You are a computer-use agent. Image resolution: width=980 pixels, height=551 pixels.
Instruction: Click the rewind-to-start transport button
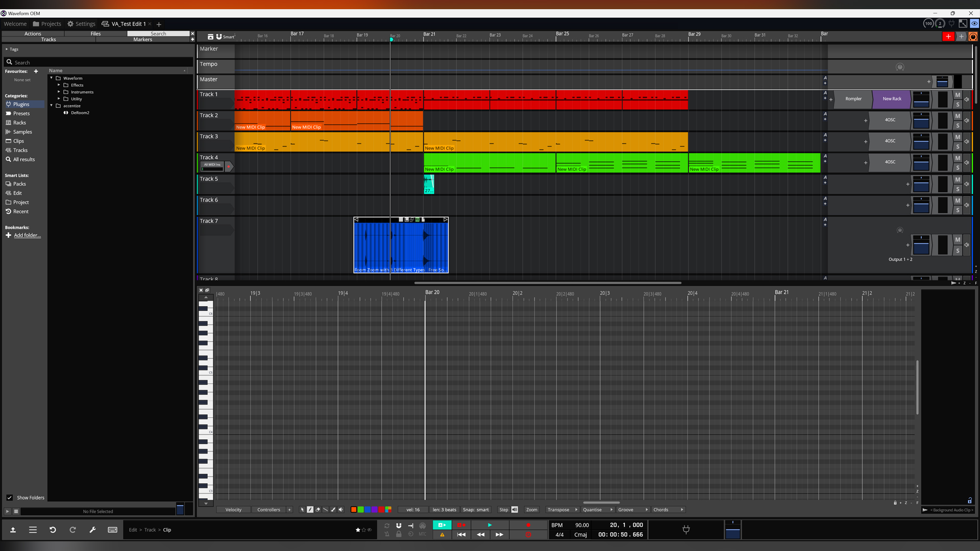(461, 535)
